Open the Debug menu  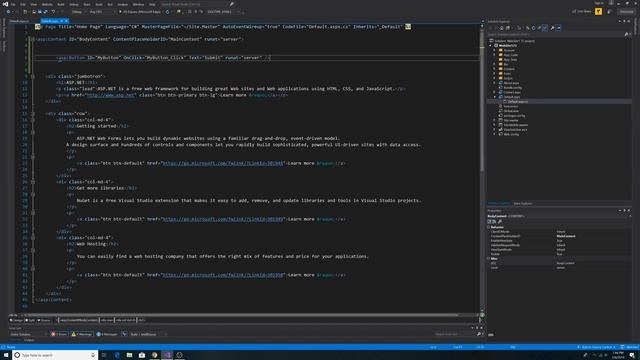74,4
